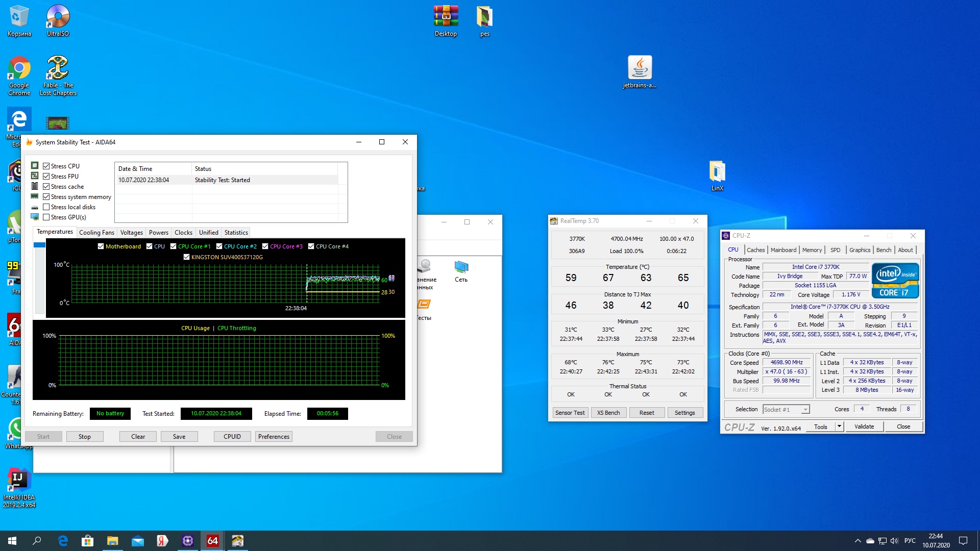Click XS Bench button in RealTemp
Screen dimensions: 980x551
608,413
